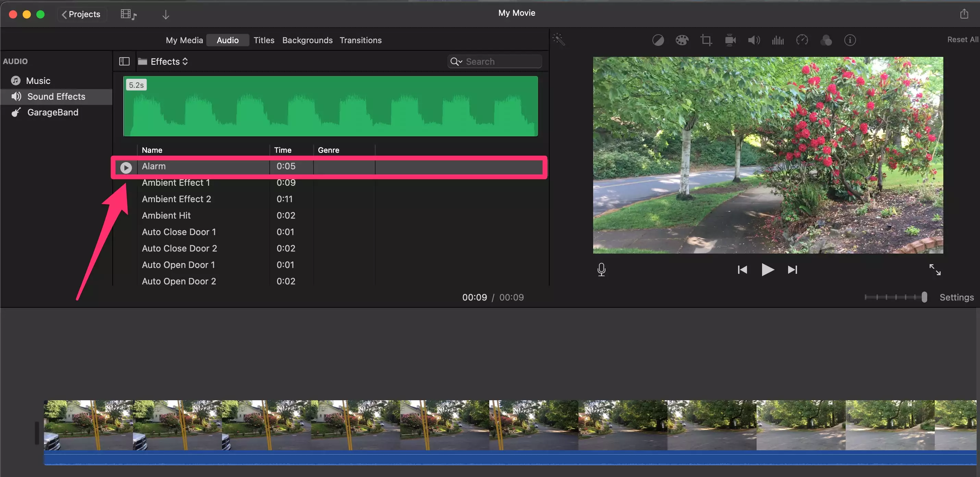Switch to the Transitions tab
The height and width of the screenshot is (477, 980).
pyautogui.click(x=360, y=40)
